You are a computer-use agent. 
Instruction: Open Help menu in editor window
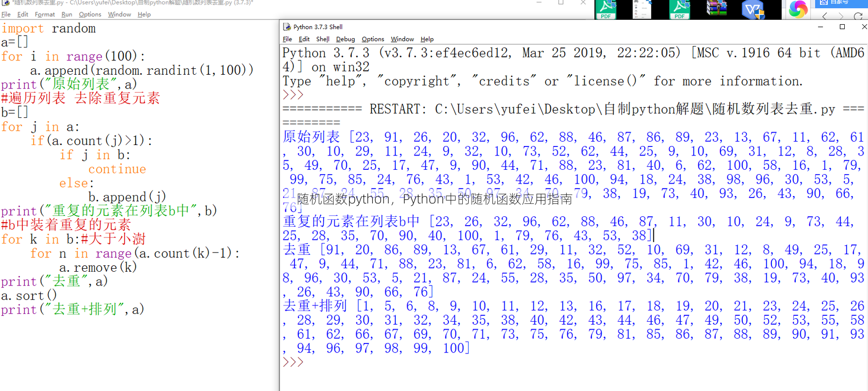[x=144, y=14]
